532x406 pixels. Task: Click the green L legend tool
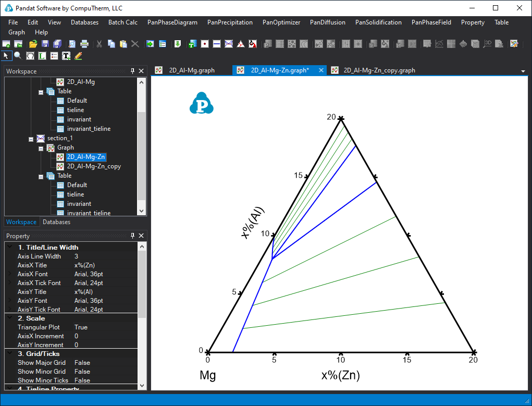click(x=42, y=55)
